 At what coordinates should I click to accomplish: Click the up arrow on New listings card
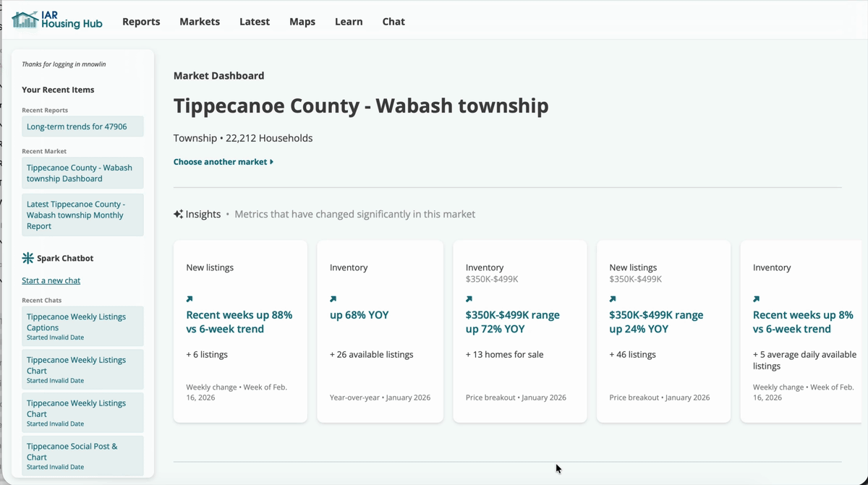(190, 299)
